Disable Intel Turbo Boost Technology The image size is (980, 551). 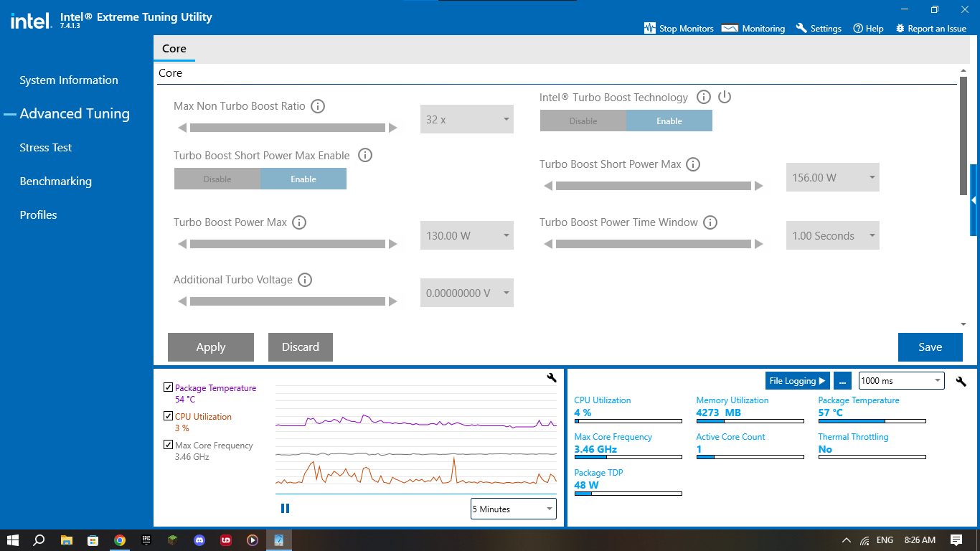coord(583,121)
